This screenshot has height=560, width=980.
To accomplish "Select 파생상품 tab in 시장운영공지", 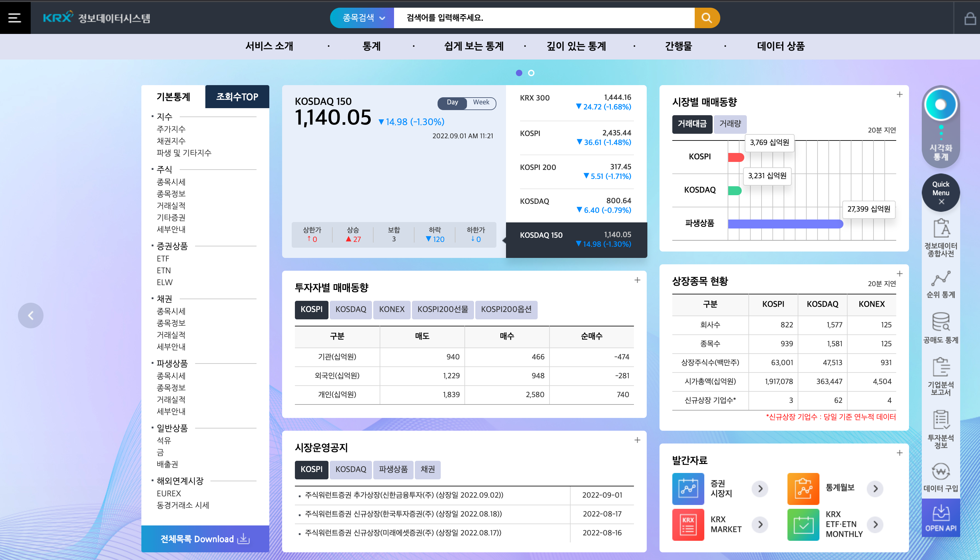I will (393, 470).
